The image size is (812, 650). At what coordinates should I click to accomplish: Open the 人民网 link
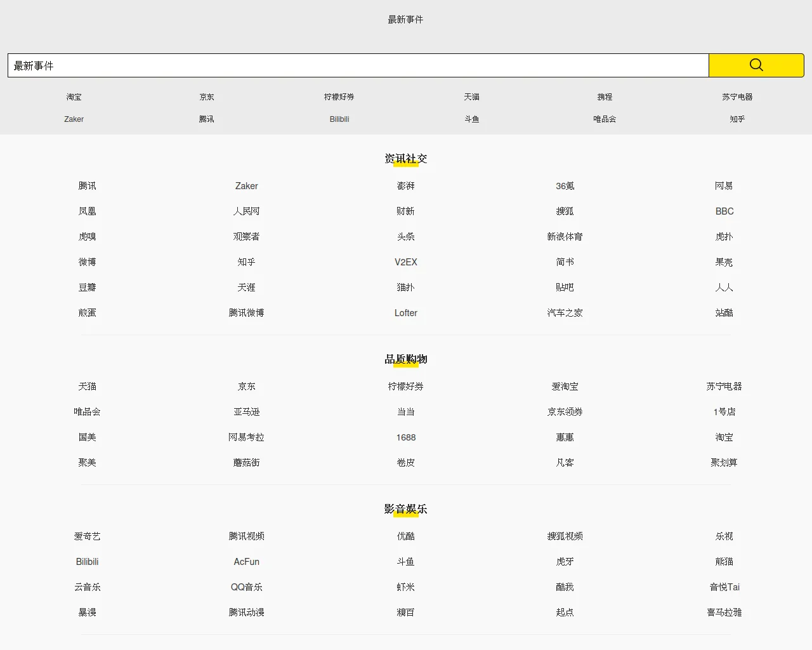247,211
